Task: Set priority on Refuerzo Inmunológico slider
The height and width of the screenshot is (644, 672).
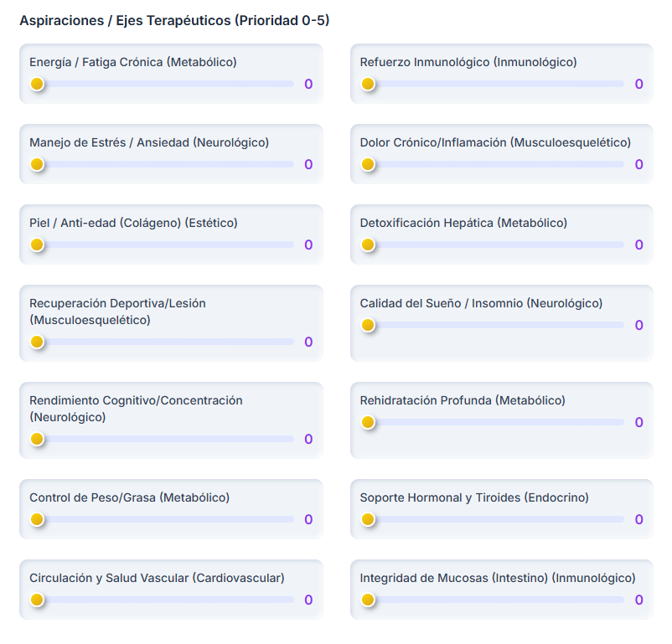Action: pos(368,85)
